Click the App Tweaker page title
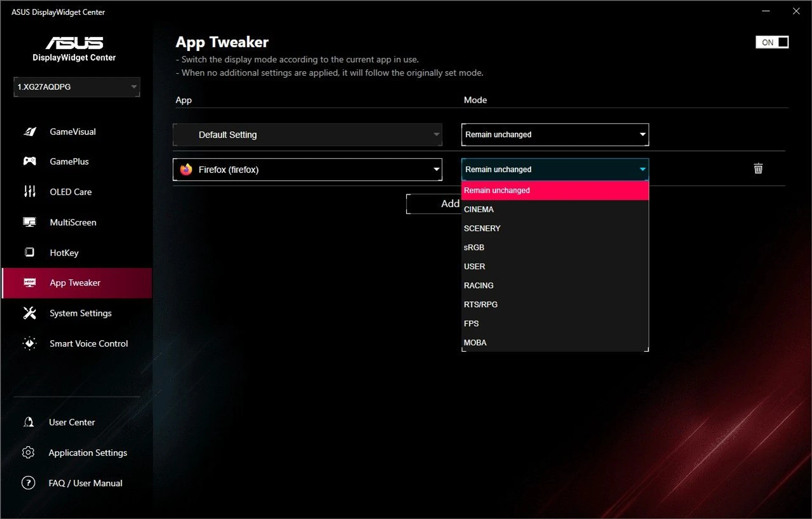This screenshot has height=519, width=812. click(222, 42)
